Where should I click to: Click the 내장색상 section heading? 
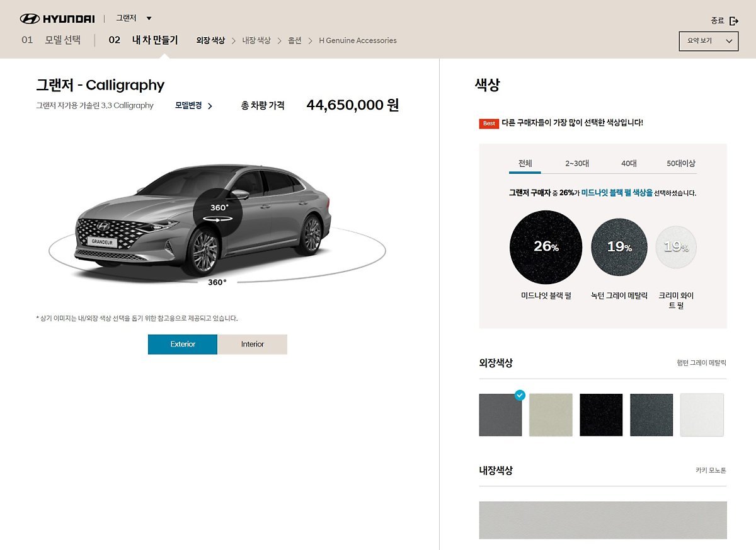point(496,471)
